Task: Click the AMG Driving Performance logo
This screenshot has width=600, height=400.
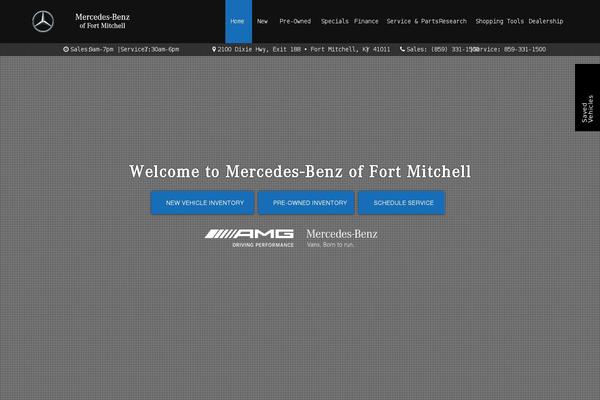Action: [249, 238]
